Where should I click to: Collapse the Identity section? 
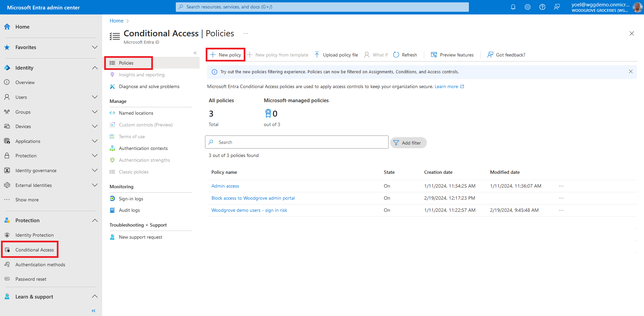click(95, 68)
